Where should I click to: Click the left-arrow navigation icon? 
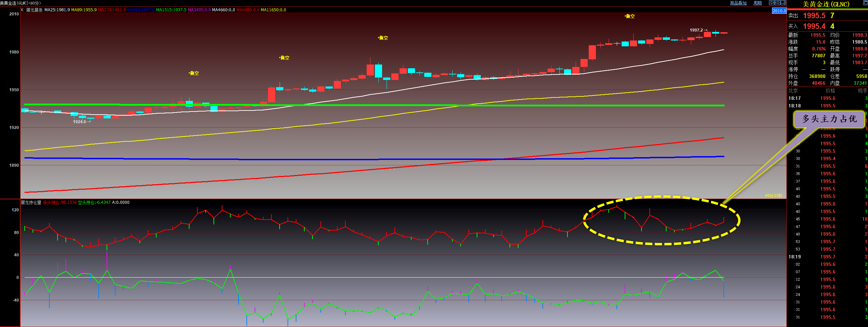pos(771,3)
